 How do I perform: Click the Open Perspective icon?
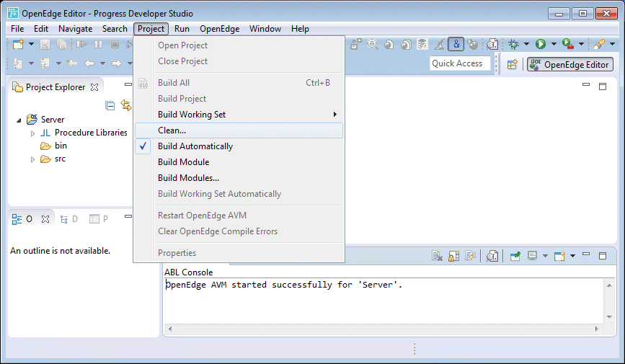513,64
